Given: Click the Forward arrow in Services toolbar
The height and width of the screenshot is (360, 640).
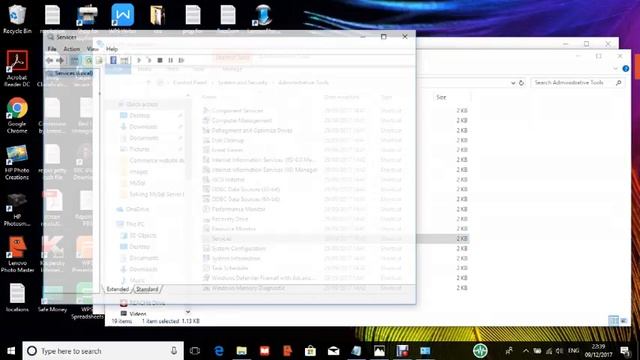Looking at the screenshot, I should click(60, 60).
